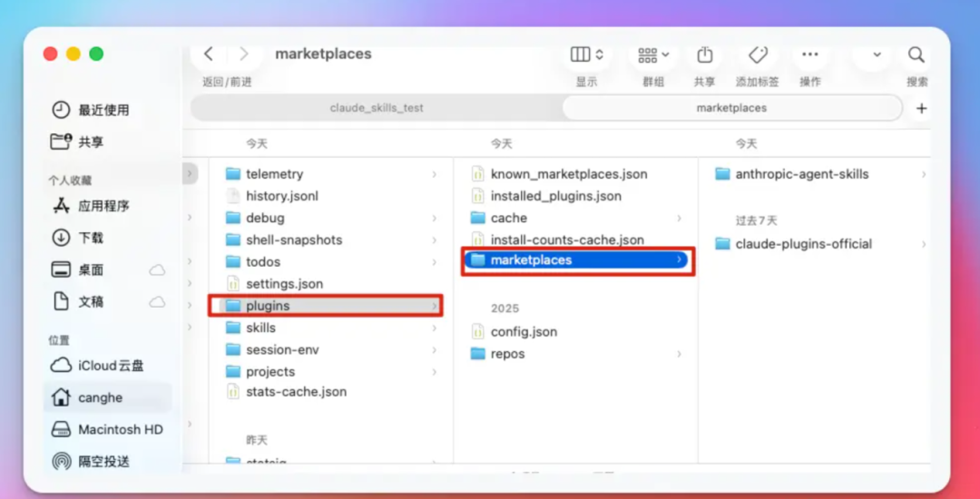Open iCloud Drive in the sidebar

pos(97,366)
